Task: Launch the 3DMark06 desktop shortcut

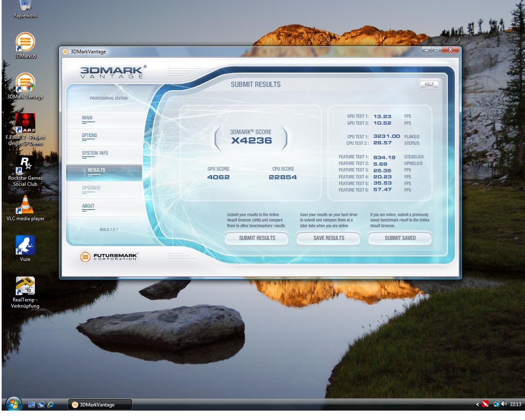Action: tap(25, 45)
